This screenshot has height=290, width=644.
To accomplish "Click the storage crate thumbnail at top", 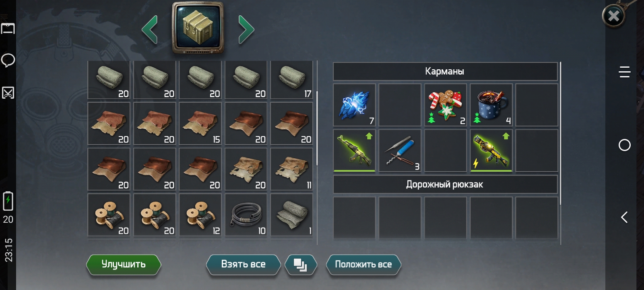I will (198, 27).
